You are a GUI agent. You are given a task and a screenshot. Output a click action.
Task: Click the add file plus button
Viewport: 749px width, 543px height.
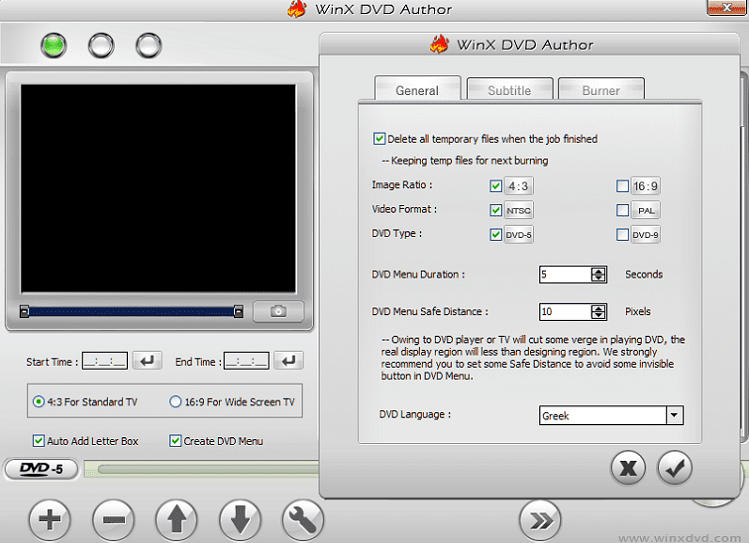tap(50, 519)
